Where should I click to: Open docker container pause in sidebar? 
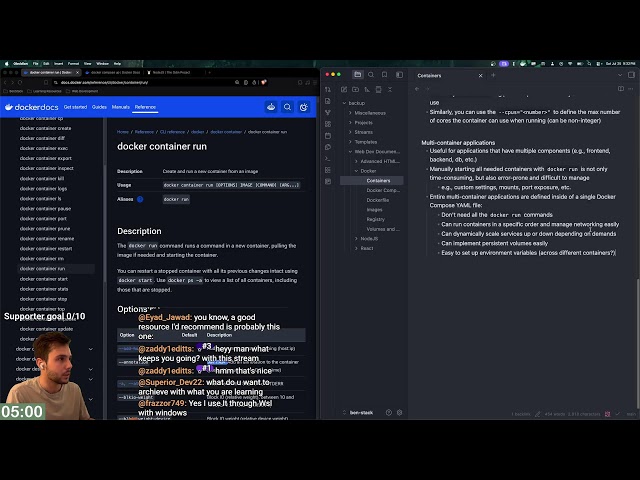pyautogui.click(x=45, y=209)
